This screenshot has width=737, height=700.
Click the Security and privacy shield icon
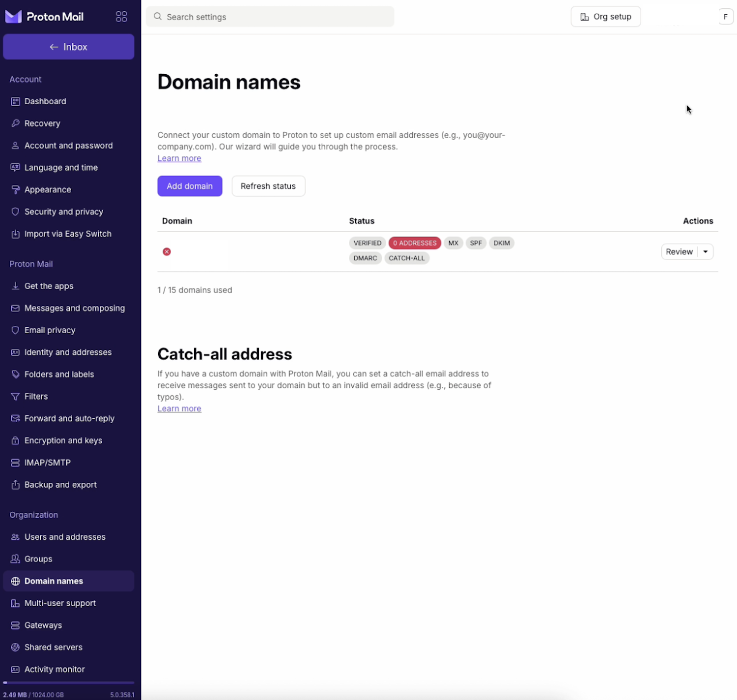(x=15, y=212)
